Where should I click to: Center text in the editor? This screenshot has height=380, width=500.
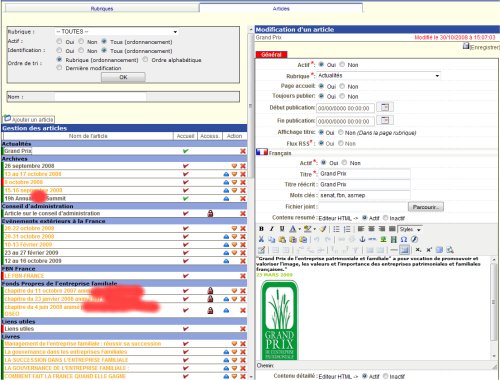coord(371,229)
